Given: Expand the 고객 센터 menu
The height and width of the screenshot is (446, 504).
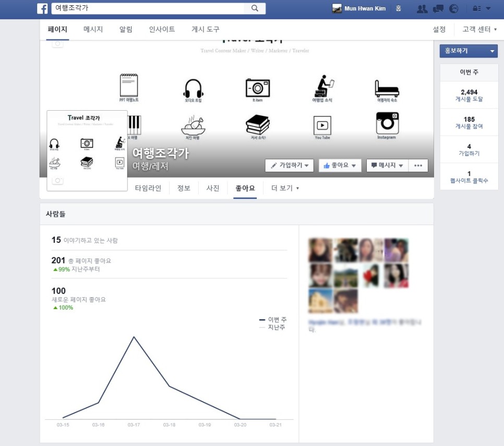Looking at the screenshot, I should coord(479,29).
